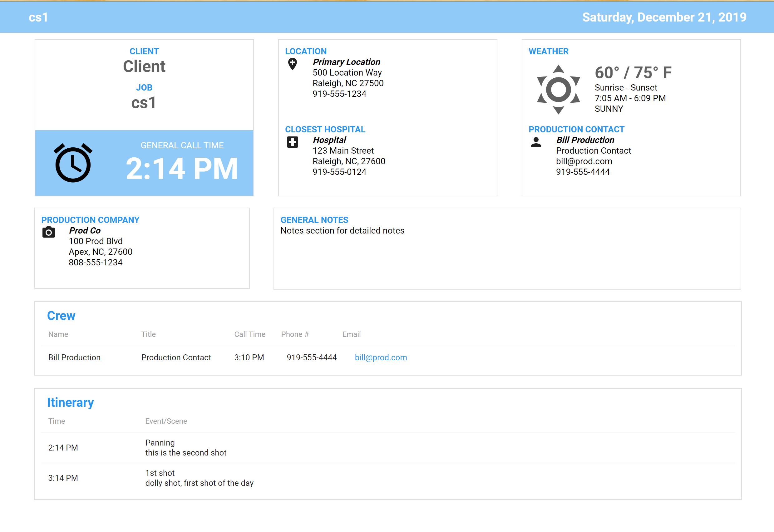Click the CLOSEST HOSPITAL heading
The image size is (774, 532).
pyautogui.click(x=325, y=129)
